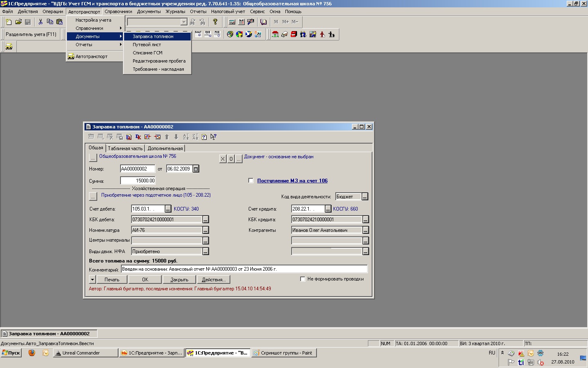Screen dimensions: 588x368
Task: Choose Редактирование пробега menu item
Action: [157, 61]
